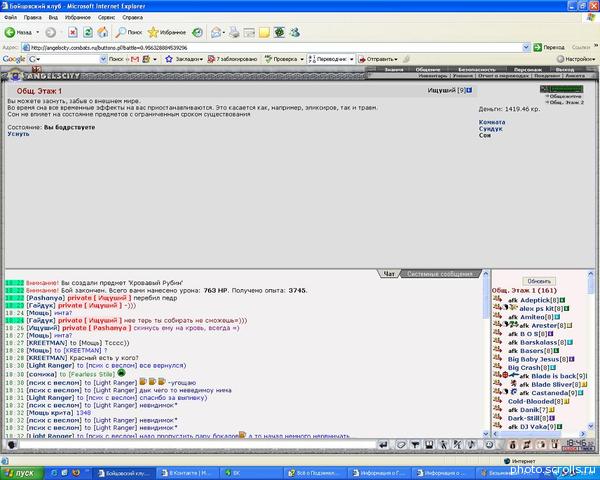Click the Комната link
600x480 pixels.
[492, 122]
